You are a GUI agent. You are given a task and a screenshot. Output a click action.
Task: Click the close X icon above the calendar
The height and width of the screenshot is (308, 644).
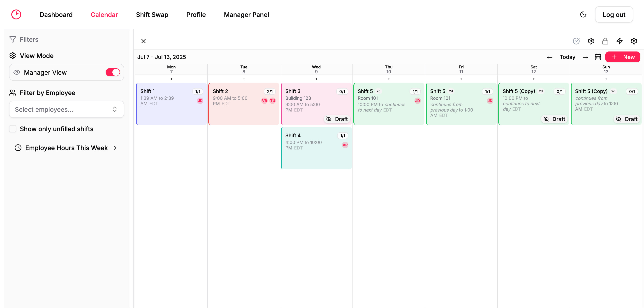[144, 41]
